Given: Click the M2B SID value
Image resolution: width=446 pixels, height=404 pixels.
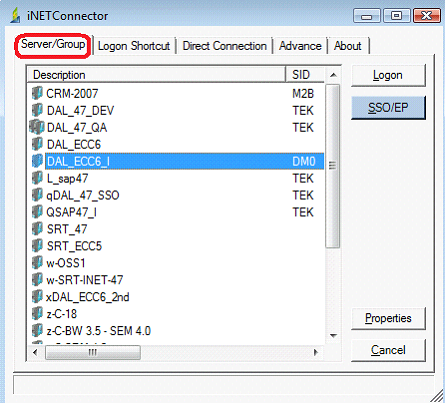Looking at the screenshot, I should 303,94.
